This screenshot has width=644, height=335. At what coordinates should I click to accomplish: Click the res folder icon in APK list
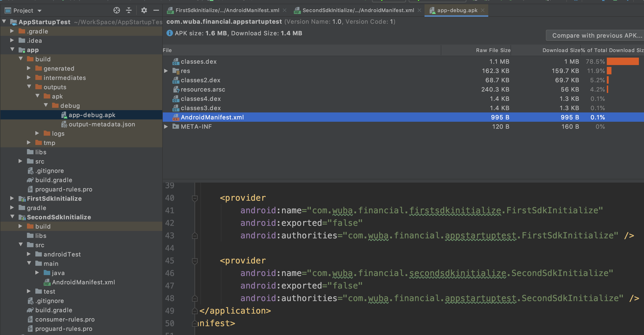tap(176, 71)
